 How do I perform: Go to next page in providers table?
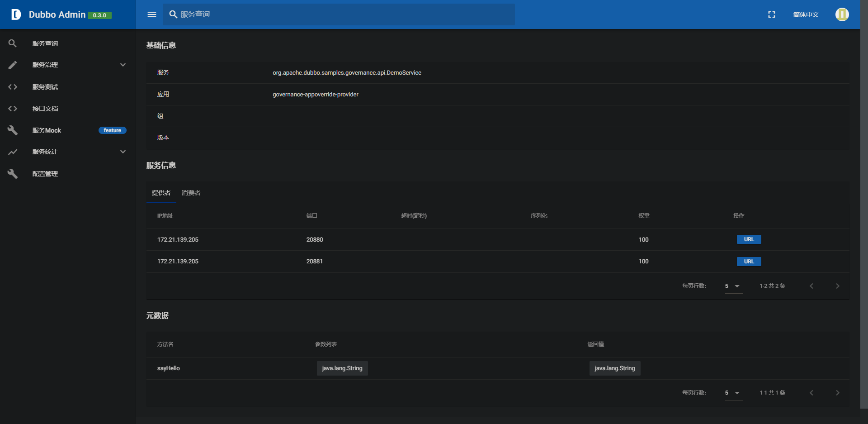(x=837, y=286)
